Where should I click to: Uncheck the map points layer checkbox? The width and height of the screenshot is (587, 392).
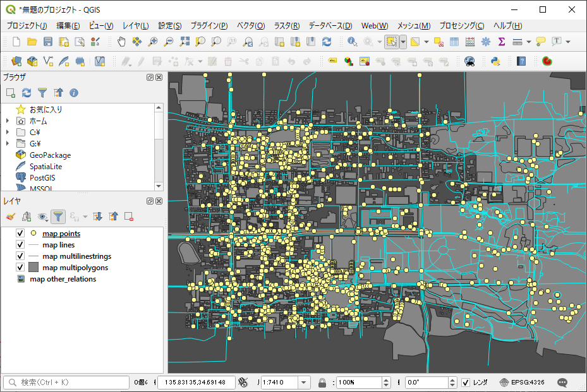pyautogui.click(x=20, y=234)
